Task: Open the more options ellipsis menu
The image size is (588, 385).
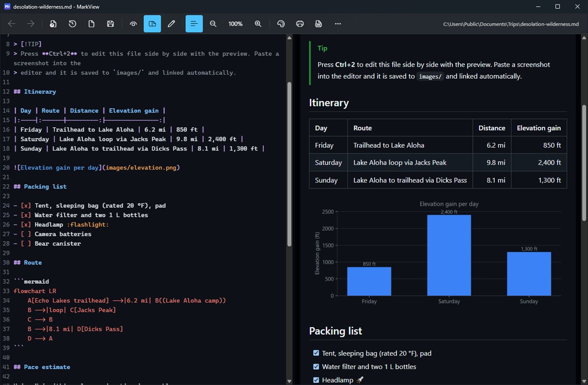Action: click(338, 23)
